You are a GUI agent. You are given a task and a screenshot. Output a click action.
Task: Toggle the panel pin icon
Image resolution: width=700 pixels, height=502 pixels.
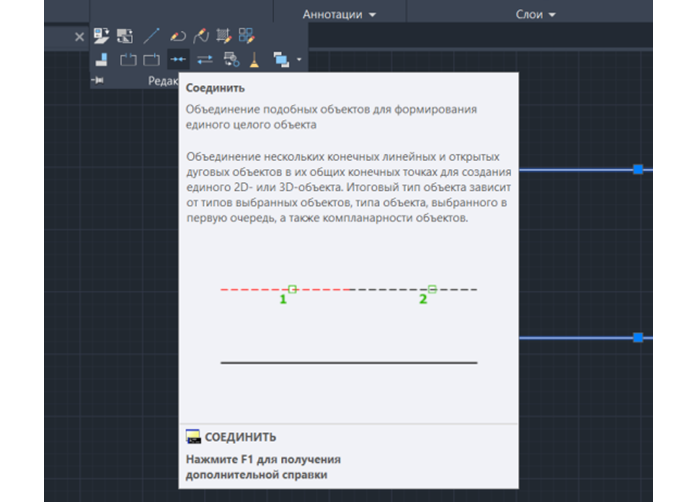98,80
